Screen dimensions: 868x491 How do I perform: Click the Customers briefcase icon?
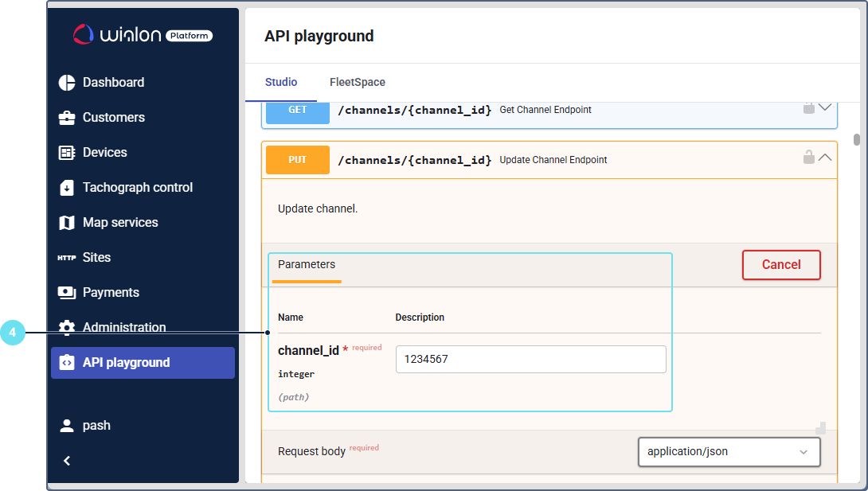pyautogui.click(x=67, y=118)
